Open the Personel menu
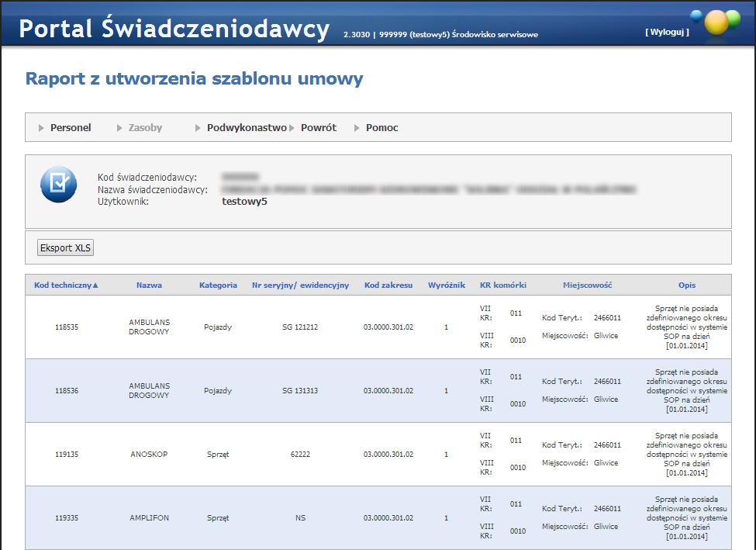Image resolution: width=756 pixels, height=550 pixels. pos(71,128)
